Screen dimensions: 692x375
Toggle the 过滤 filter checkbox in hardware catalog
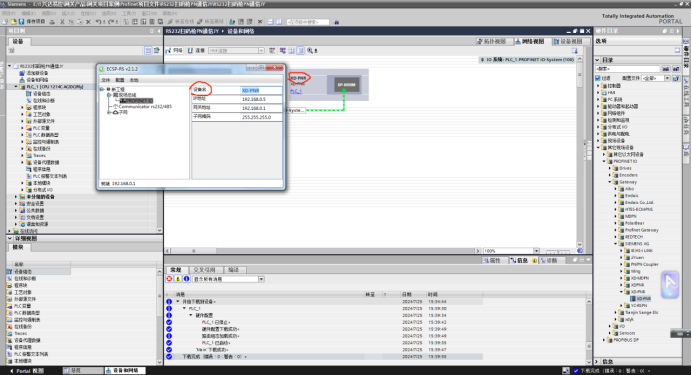point(598,78)
